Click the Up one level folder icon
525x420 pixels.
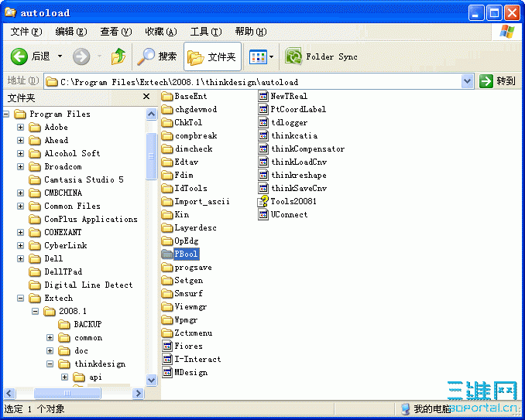[118, 56]
